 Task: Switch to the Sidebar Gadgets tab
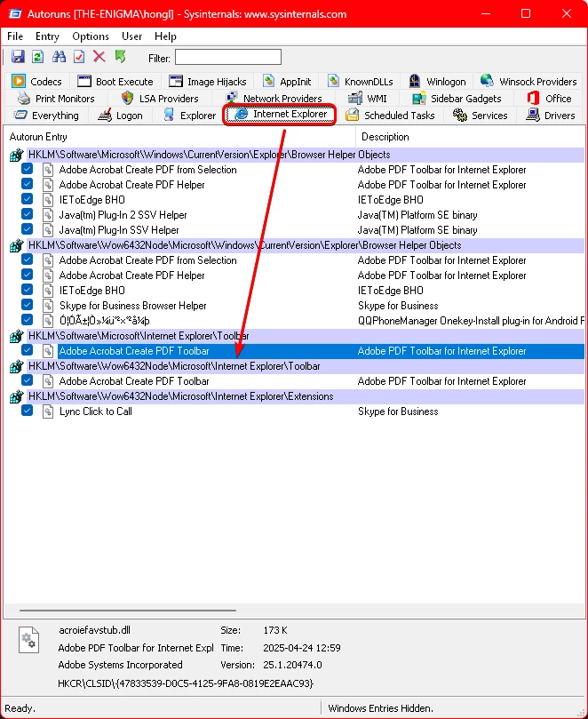(x=457, y=99)
